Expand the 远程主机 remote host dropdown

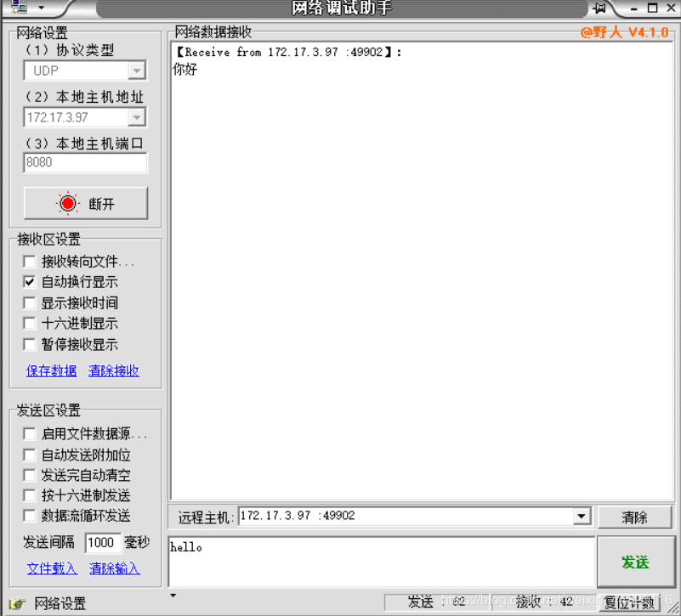coord(582,516)
